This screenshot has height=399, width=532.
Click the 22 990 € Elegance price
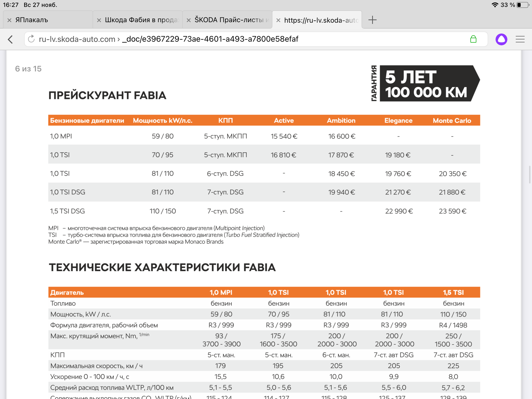click(399, 211)
